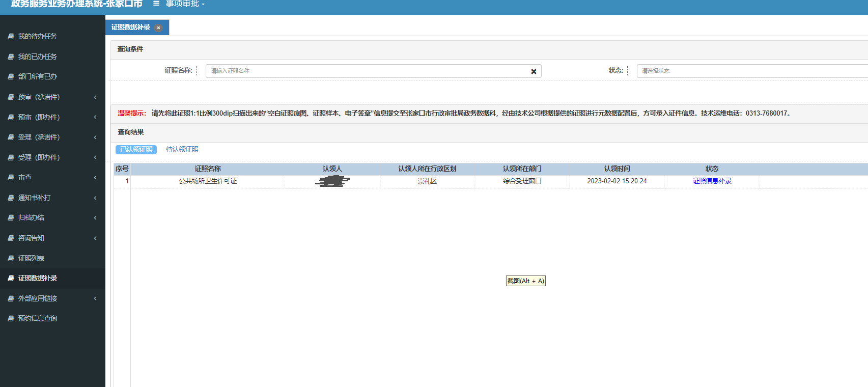Image resolution: width=868 pixels, height=387 pixels.
Task: Open 我的已办任务 in sidebar
Action: (x=38, y=57)
